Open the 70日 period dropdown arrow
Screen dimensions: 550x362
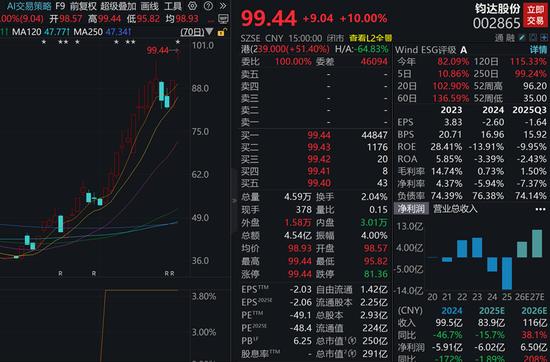pyautogui.click(x=209, y=32)
